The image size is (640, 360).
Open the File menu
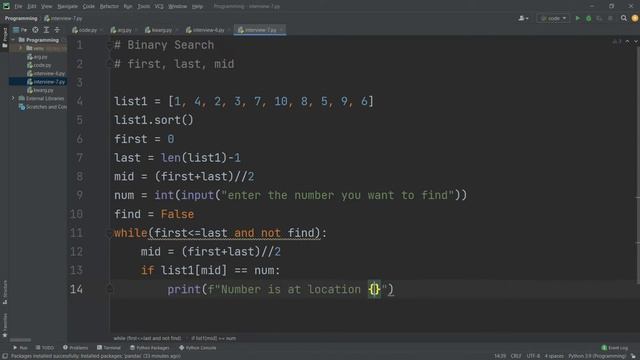tap(18, 6)
